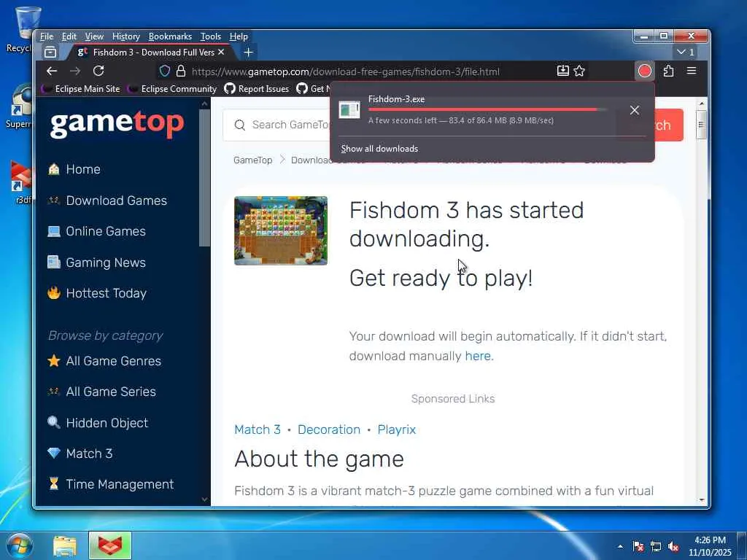Image resolution: width=747 pixels, height=560 pixels.
Task: Click the taskbar clock showing 4:26 PM
Action: tap(710, 545)
